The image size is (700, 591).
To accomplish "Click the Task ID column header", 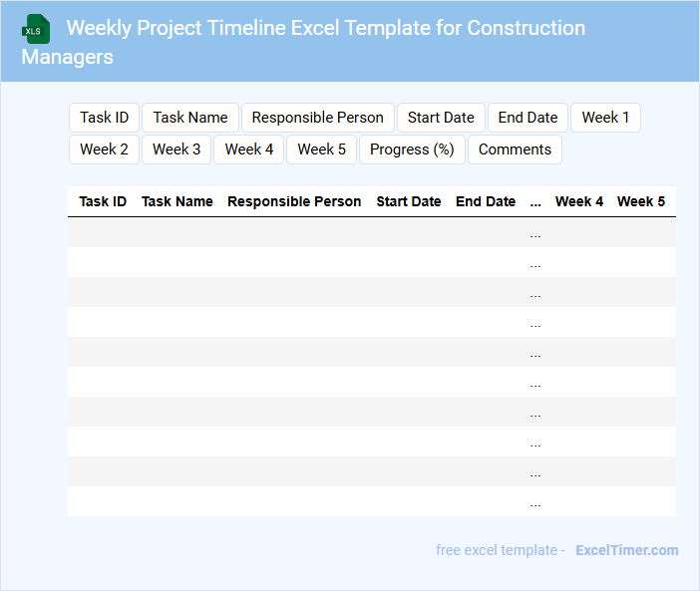I will [x=103, y=201].
